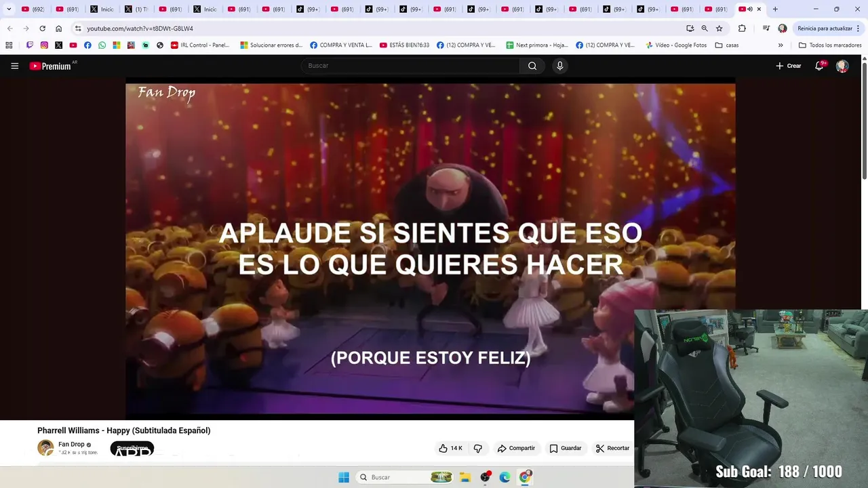
Task: Open the media controls icon in the toolbar
Action: coord(766,28)
